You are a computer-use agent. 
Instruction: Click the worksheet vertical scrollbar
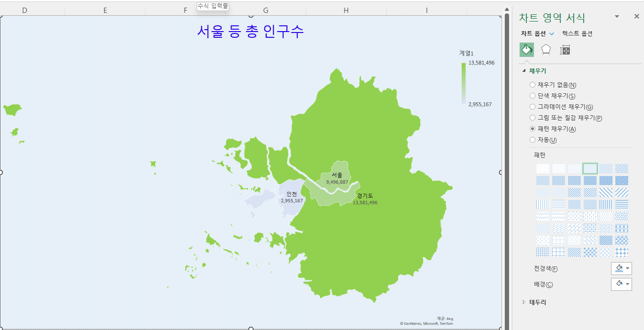point(507,172)
